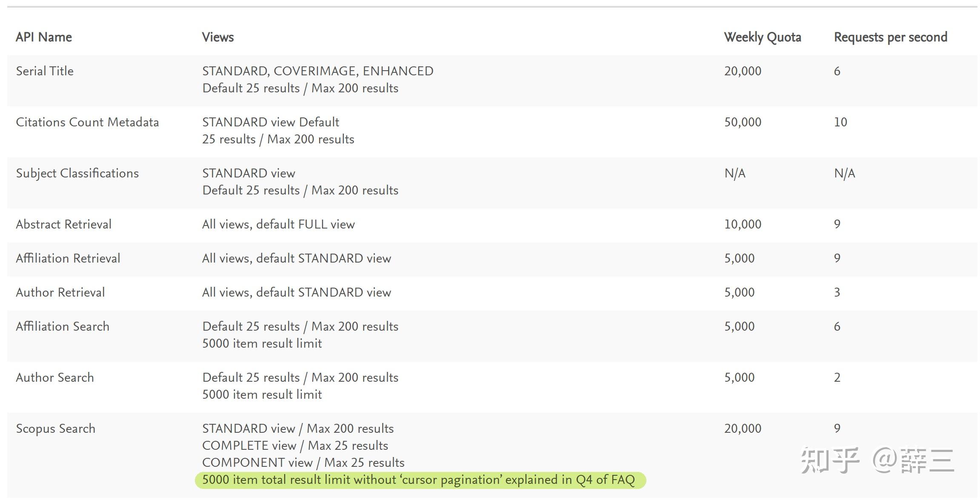Click the Views column header
This screenshot has height=500, width=980.
pyautogui.click(x=218, y=37)
